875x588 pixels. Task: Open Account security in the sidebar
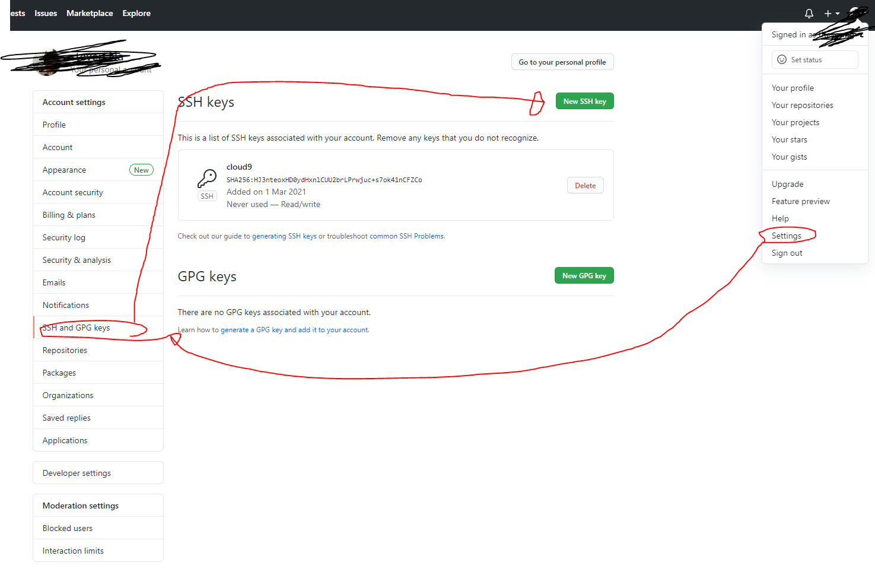98,192
